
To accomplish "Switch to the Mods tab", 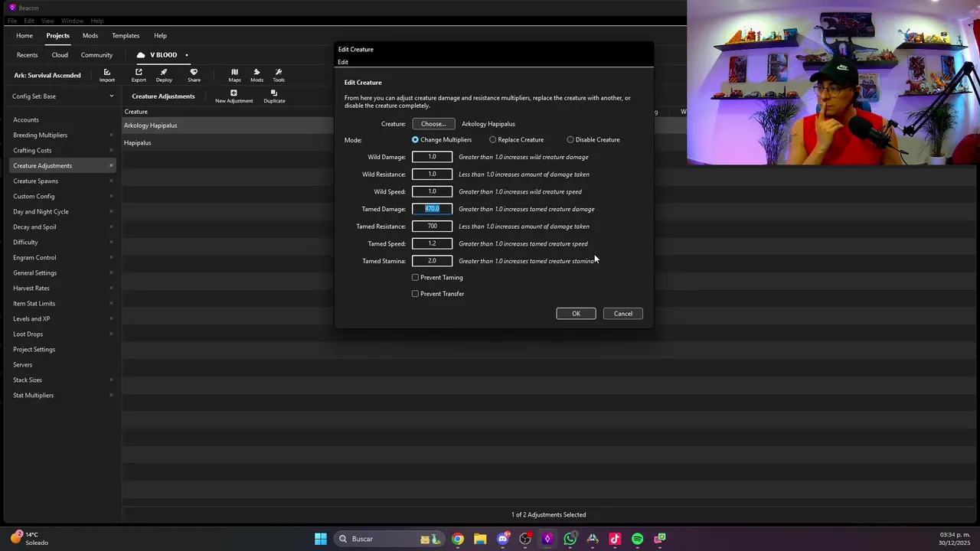I will (90, 36).
